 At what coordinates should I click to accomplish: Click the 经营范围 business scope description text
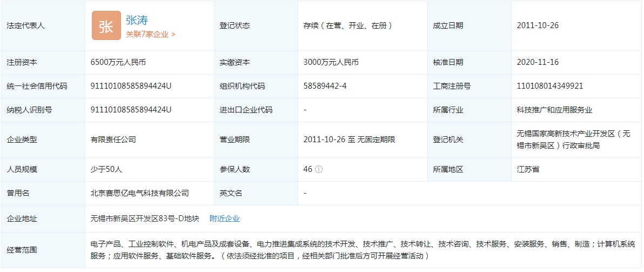click(363, 250)
